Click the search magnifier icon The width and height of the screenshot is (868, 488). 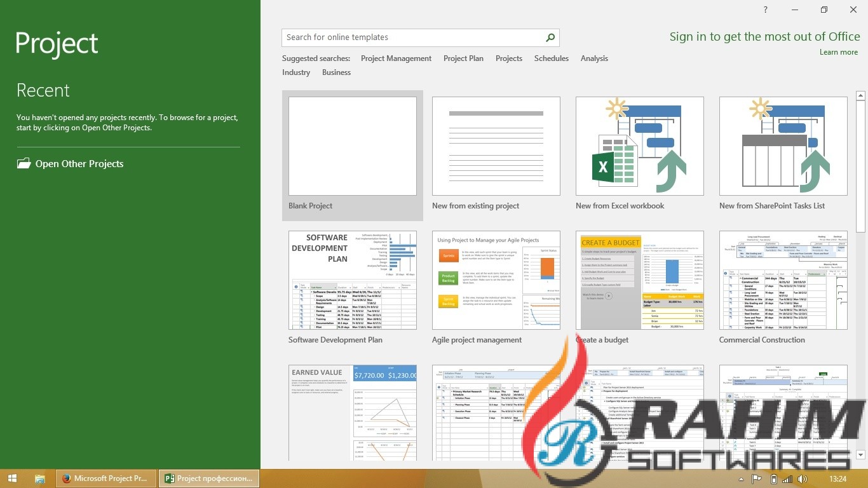tap(550, 37)
